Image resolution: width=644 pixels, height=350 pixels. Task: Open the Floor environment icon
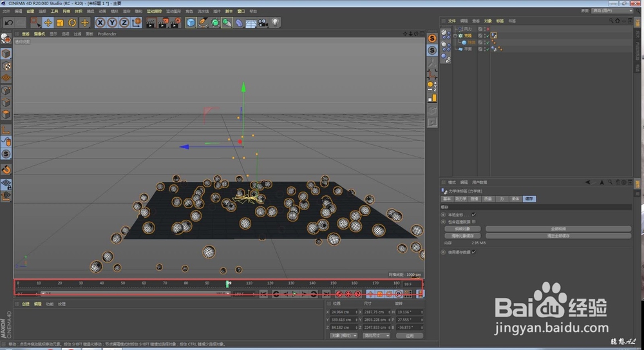tap(251, 23)
